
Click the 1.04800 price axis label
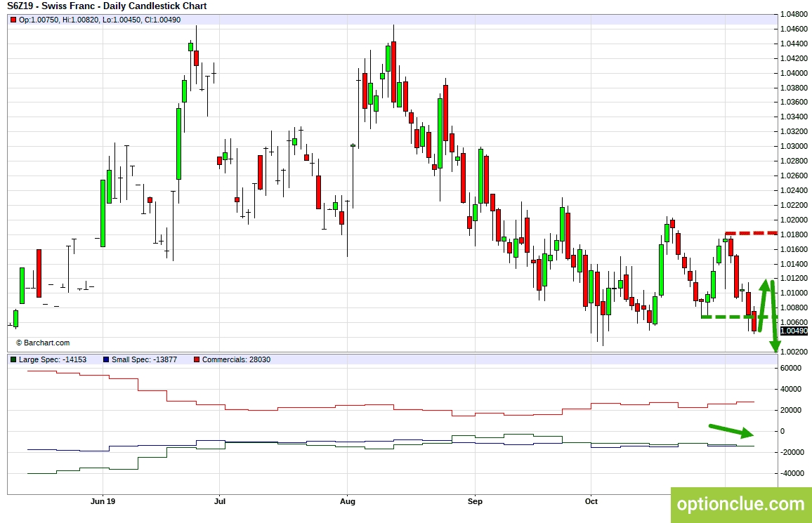[794, 14]
